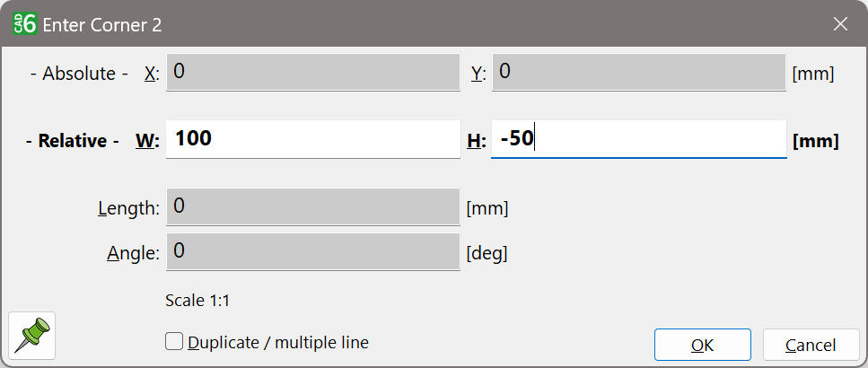
Task: Focus the Absolute X input field
Action: click(x=313, y=72)
